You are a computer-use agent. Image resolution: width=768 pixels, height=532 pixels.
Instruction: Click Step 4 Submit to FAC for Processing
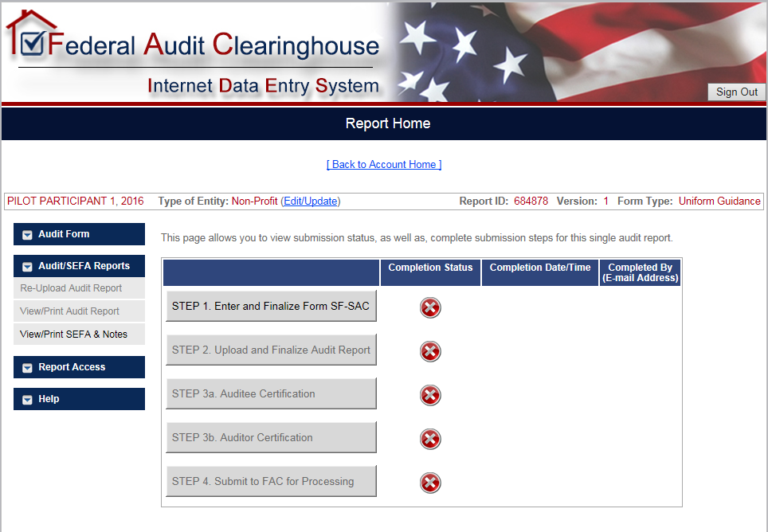[271, 481]
